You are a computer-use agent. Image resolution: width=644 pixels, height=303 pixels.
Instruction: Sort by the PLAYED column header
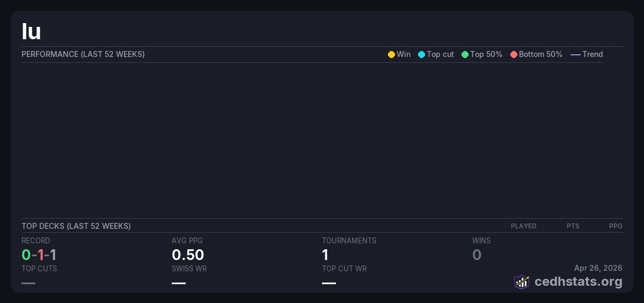coord(523,226)
